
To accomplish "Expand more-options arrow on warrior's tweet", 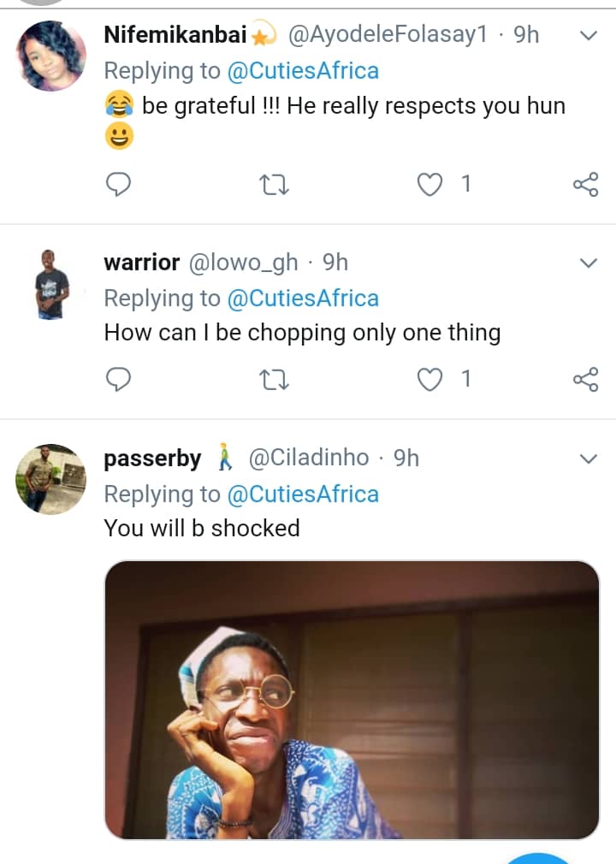I will [x=588, y=263].
